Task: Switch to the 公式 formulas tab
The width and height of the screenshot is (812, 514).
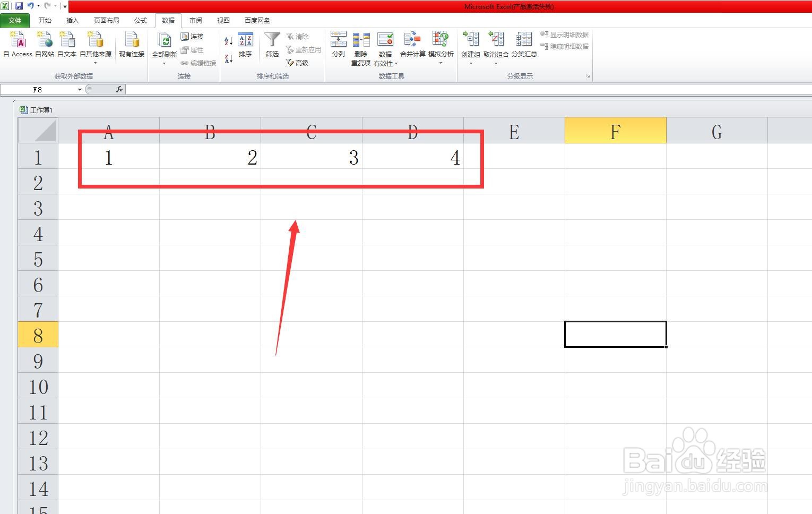Action: (141, 21)
